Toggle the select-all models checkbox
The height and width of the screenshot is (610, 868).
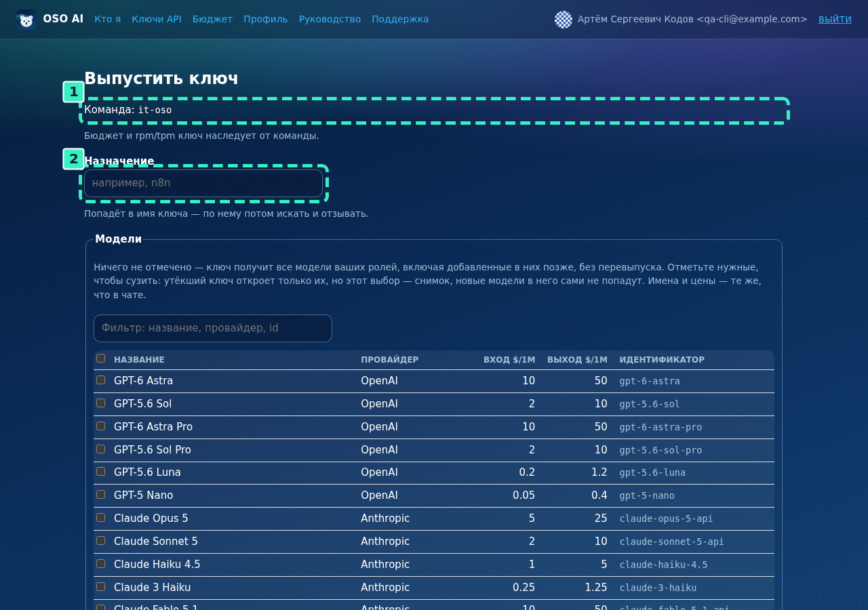tap(100, 359)
